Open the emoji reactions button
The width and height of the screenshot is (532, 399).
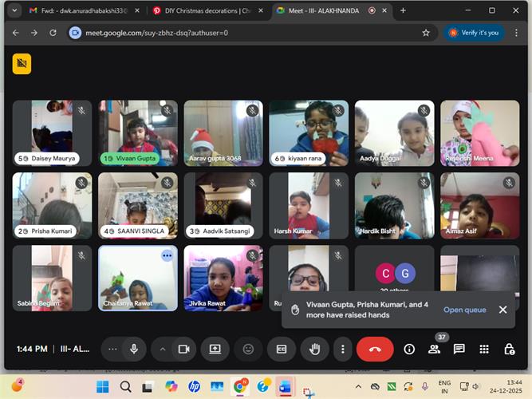point(248,349)
